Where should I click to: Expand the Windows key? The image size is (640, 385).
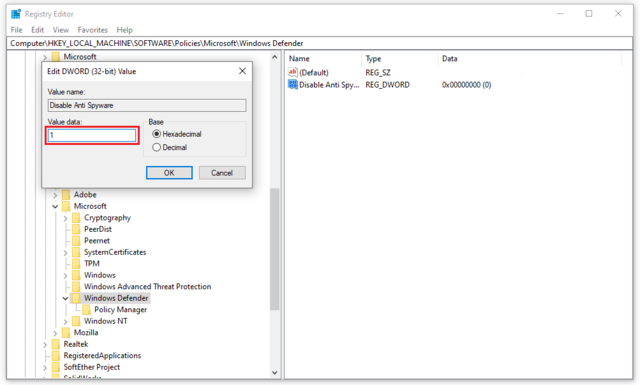point(65,276)
